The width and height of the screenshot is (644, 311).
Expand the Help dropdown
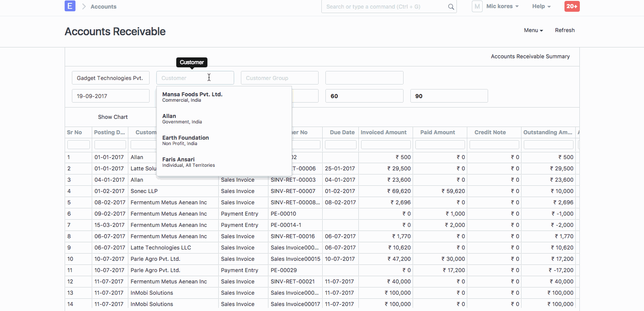541,6
